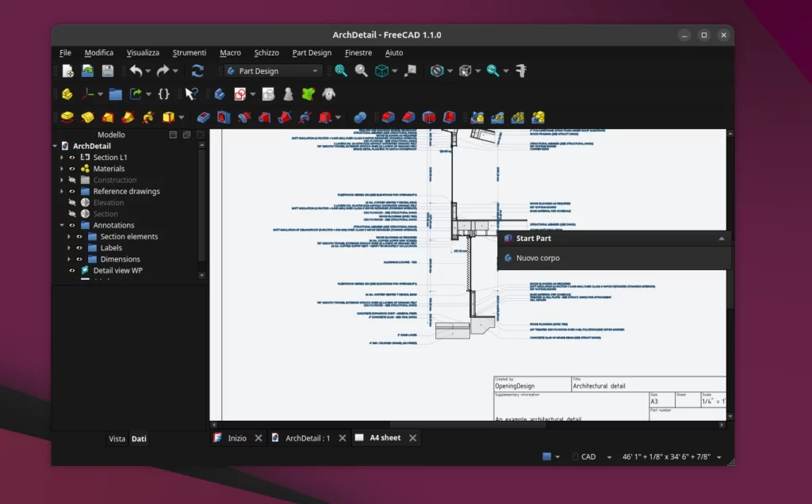The height and width of the screenshot is (504, 812).
Task: Show the hidden Elevation item
Action: tap(71, 203)
